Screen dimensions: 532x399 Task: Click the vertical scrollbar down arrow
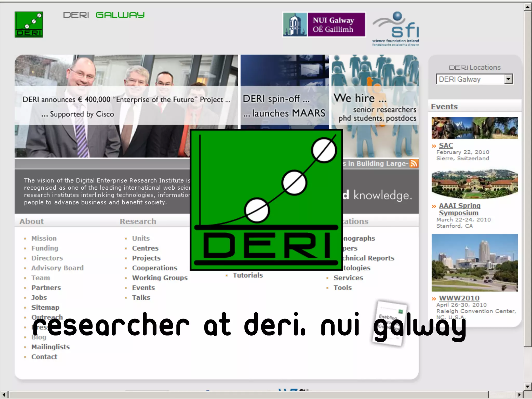click(528, 386)
